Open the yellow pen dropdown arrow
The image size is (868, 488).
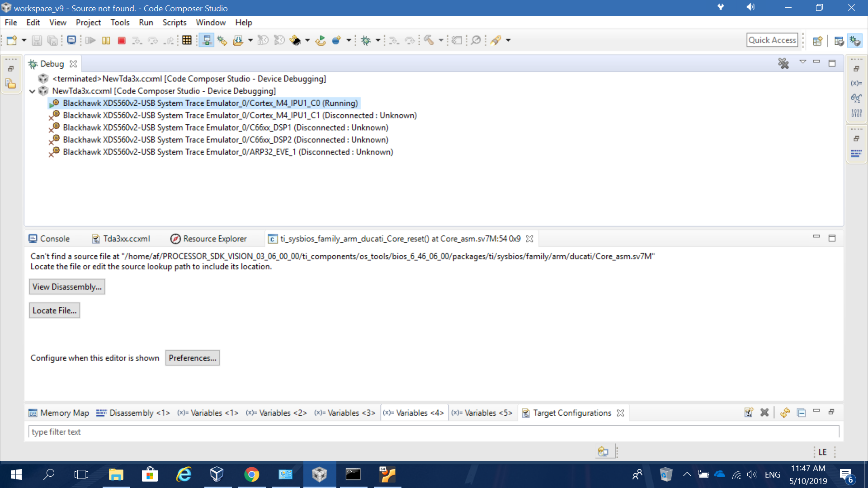point(508,40)
